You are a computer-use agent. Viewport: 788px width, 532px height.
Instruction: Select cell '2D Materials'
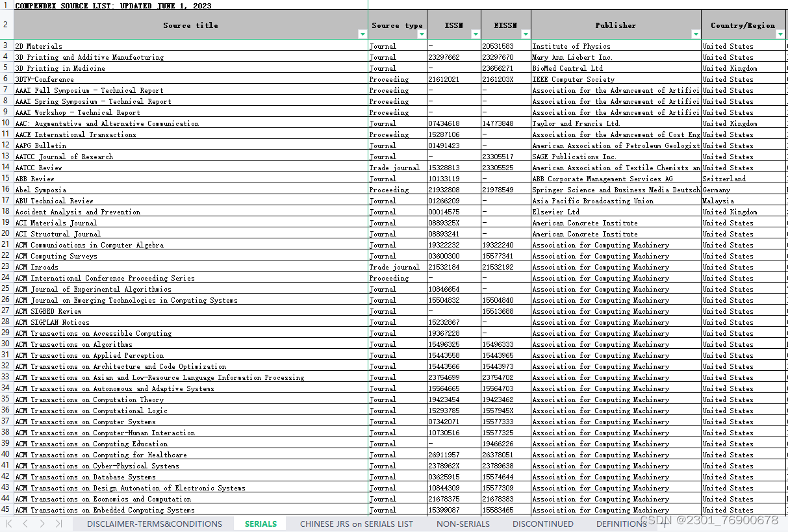[x=191, y=46]
